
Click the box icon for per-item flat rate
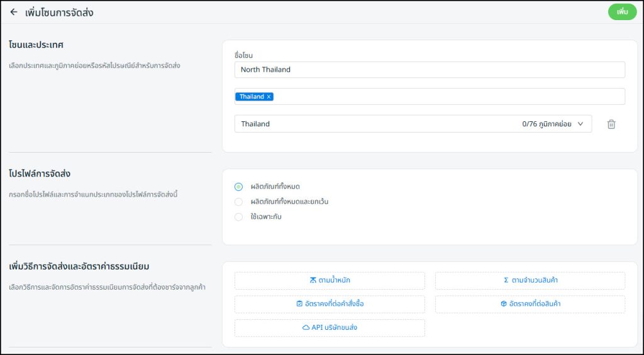coord(503,304)
